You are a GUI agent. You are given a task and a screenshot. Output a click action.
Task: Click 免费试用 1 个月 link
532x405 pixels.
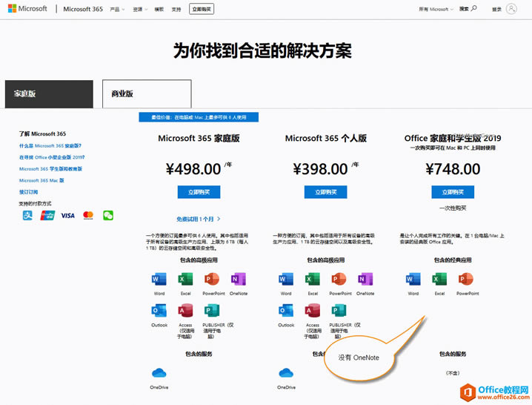(x=199, y=220)
